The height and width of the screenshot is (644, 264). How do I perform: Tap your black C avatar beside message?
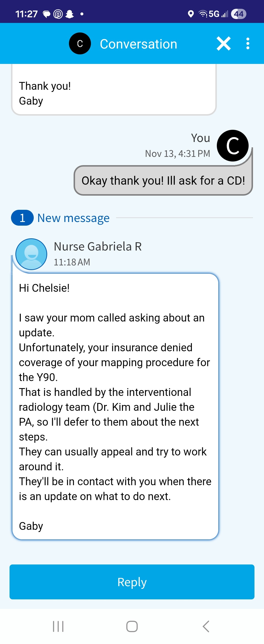pos(232,146)
